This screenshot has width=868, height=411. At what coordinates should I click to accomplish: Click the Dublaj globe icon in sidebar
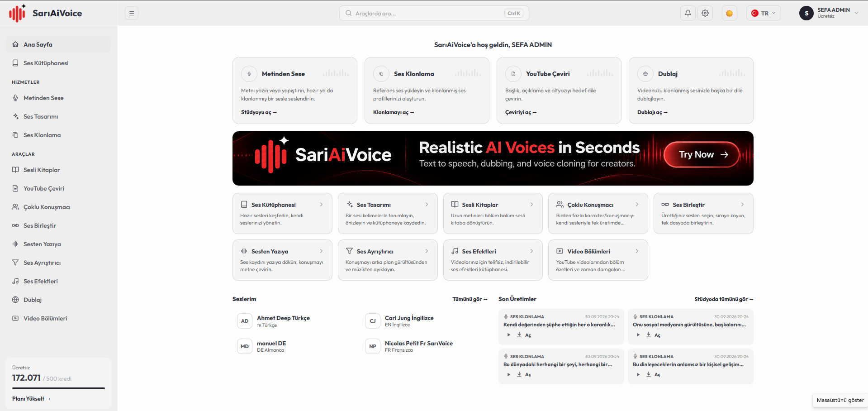[15, 300]
